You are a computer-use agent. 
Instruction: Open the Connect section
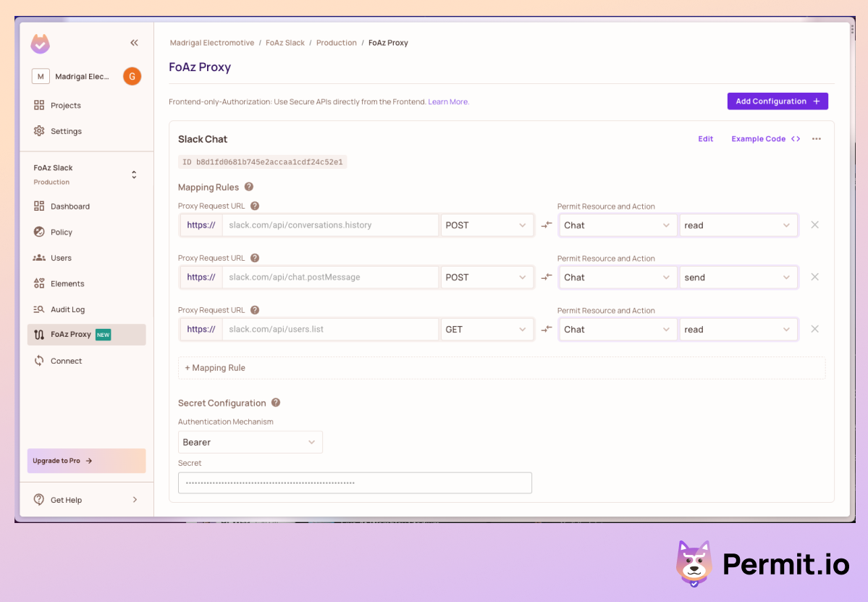tap(66, 360)
